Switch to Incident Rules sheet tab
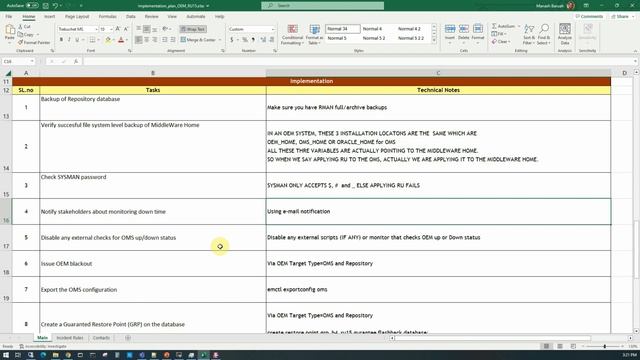The width and height of the screenshot is (640, 360). 70,338
